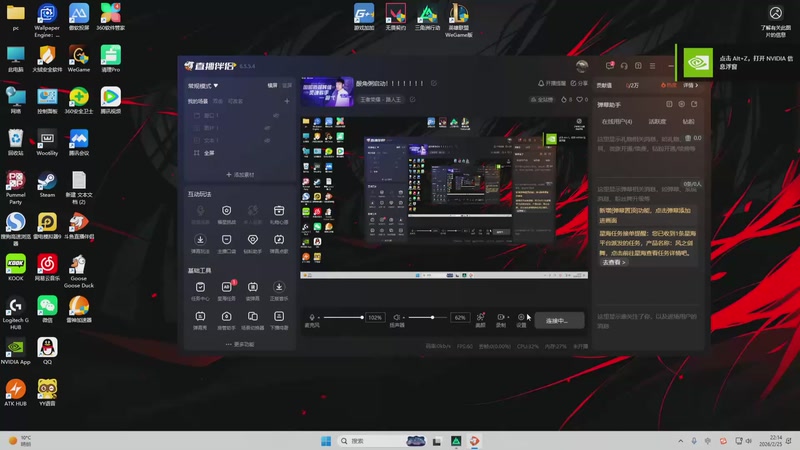
Task: Toggle visibility of 图片1 source
Action: (267, 128)
